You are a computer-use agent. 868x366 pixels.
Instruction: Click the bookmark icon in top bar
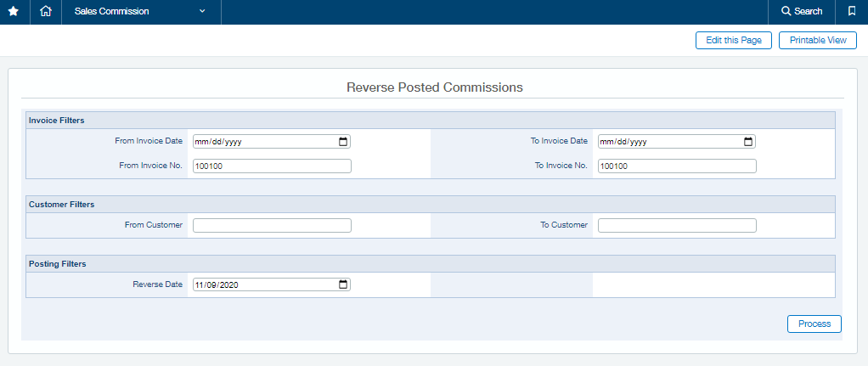[x=852, y=11]
